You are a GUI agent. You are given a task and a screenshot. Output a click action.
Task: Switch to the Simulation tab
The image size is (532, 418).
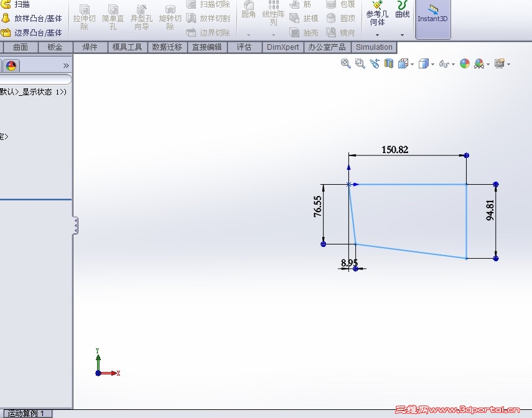pos(374,47)
